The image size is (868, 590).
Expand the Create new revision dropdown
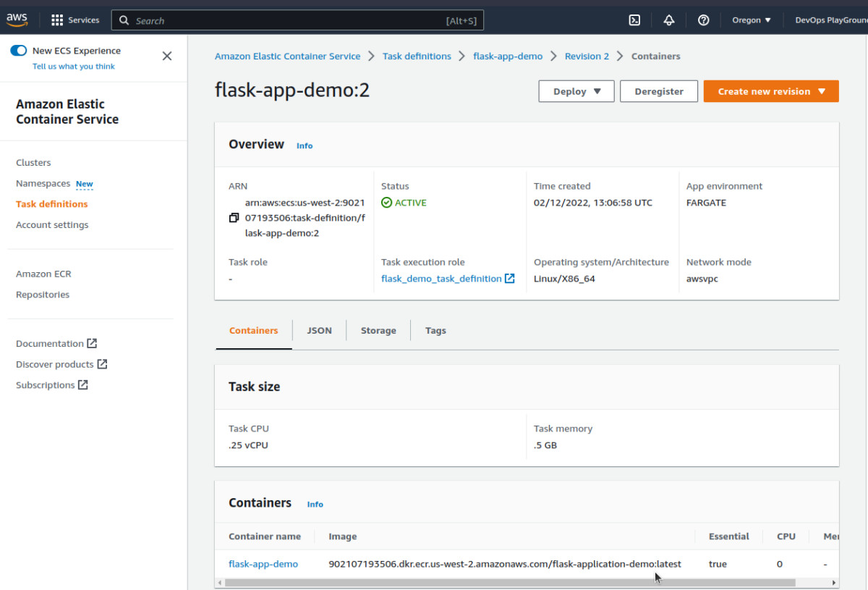(821, 91)
